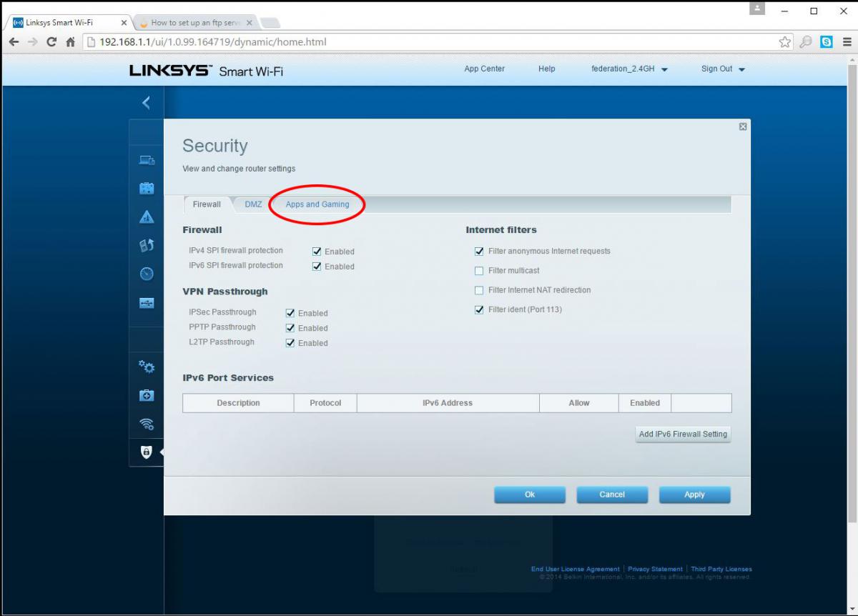The width and height of the screenshot is (858, 616).
Task: Enable Filter Internet NAT redirection checkbox
Action: (x=480, y=290)
